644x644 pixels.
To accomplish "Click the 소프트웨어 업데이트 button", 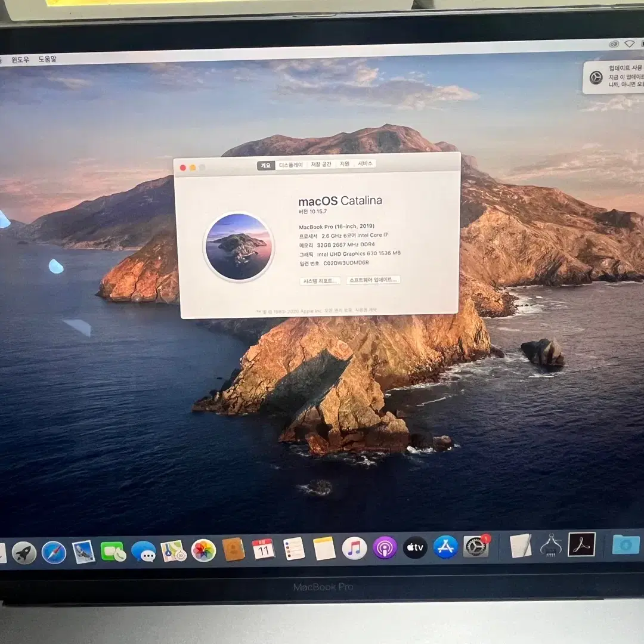I will click(373, 280).
